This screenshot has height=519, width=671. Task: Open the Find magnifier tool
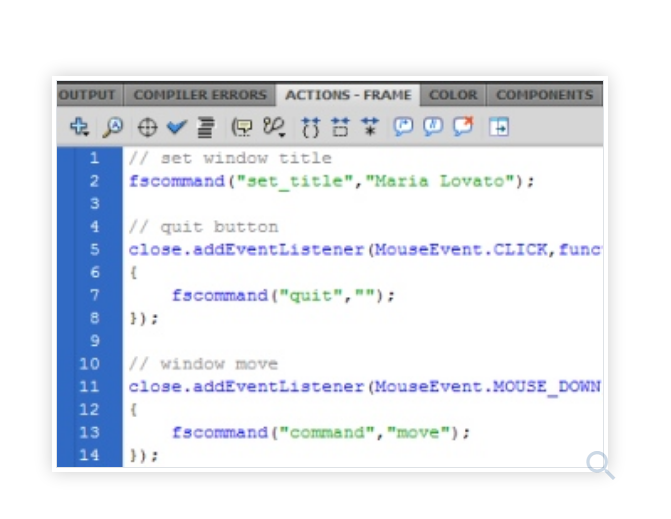click(x=113, y=127)
